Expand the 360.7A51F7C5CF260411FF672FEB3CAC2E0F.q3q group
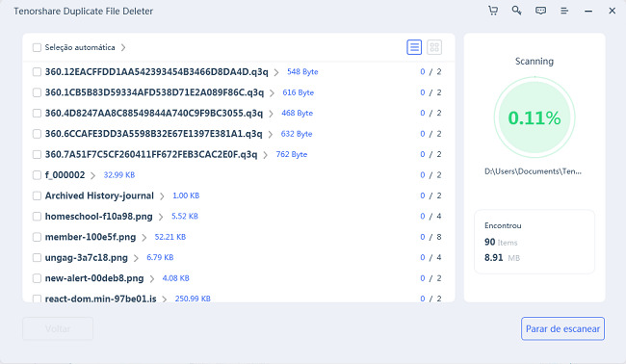626x364 pixels. click(x=266, y=155)
